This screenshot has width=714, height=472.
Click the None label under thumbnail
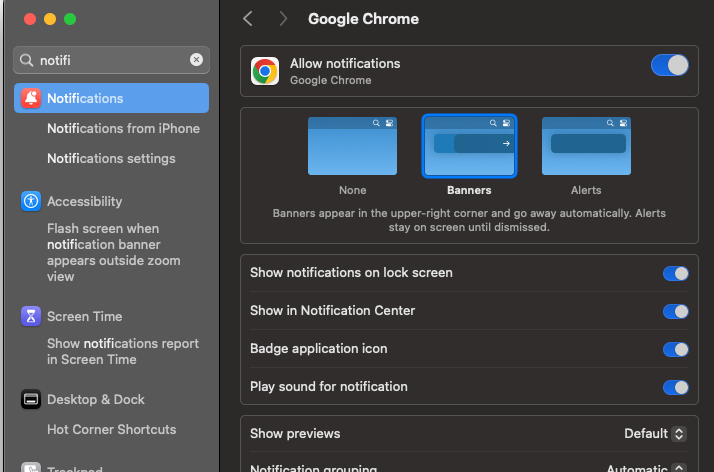[x=352, y=190]
